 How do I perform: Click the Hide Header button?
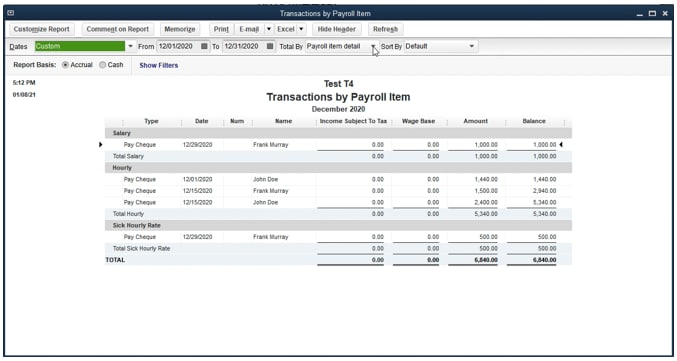337,29
